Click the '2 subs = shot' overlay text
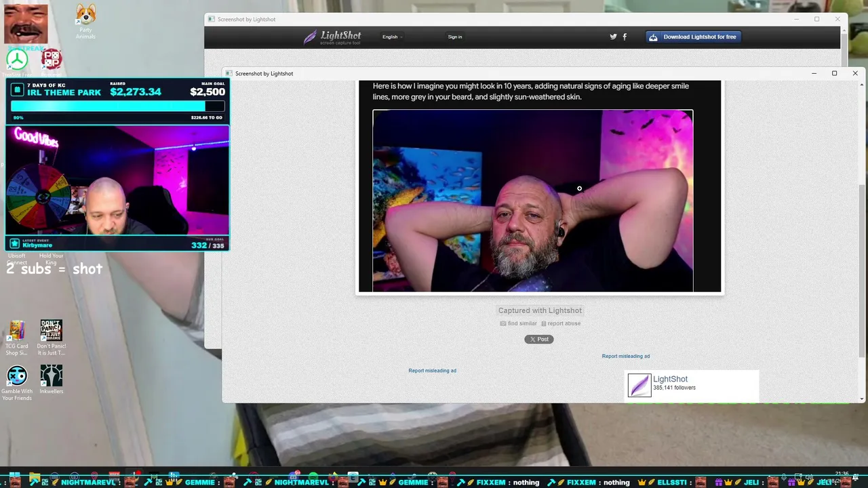This screenshot has width=868, height=488. pos(54,269)
